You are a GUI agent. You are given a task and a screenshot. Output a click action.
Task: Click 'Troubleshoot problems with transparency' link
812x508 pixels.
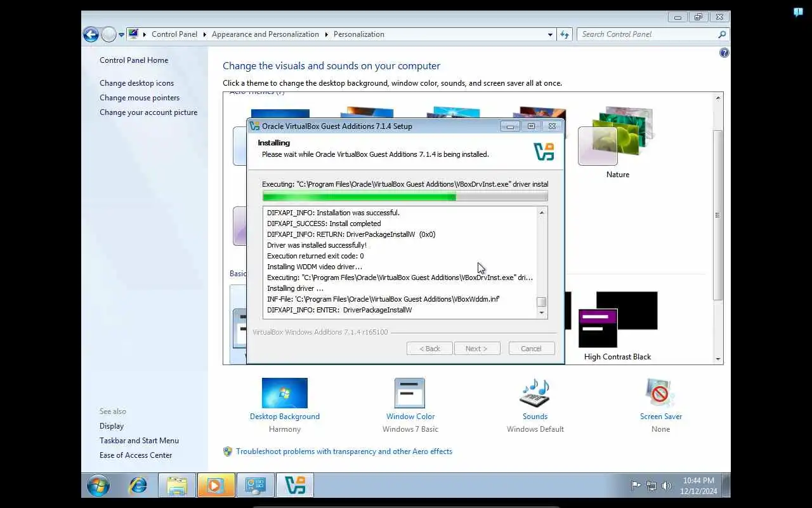click(344, 451)
